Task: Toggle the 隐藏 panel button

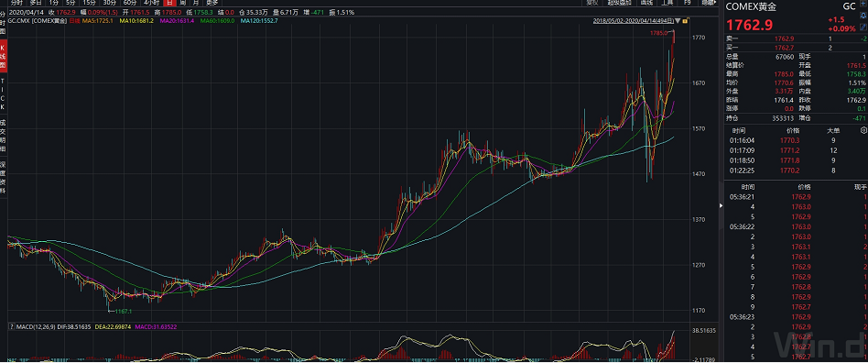Action: tap(708, 3)
